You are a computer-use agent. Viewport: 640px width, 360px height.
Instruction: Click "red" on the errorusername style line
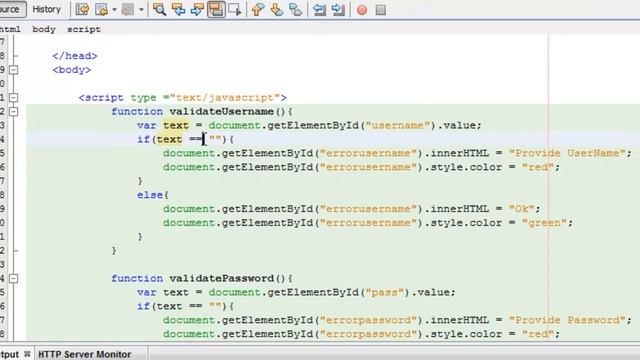tap(538, 167)
